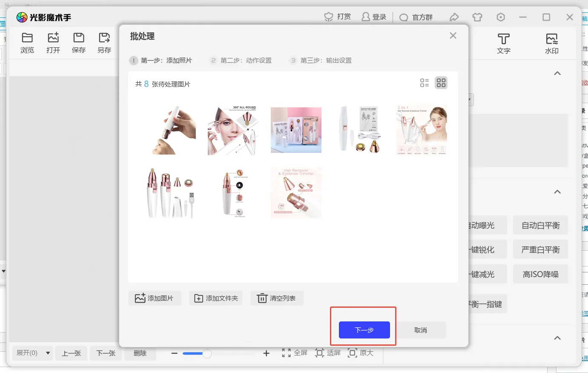
Task: Open the skin (shirt) icon in title bar
Action: click(477, 17)
